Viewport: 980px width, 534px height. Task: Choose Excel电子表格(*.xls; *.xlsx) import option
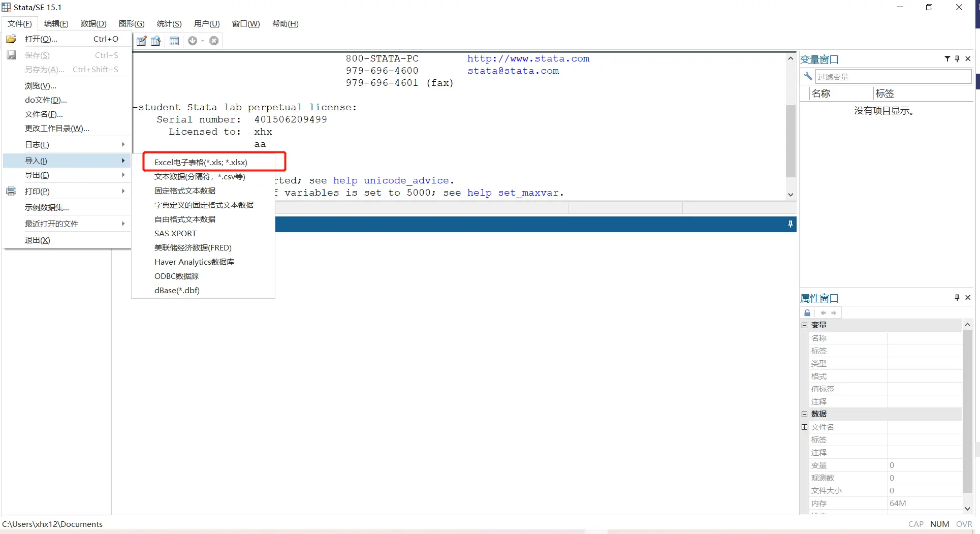coord(203,163)
